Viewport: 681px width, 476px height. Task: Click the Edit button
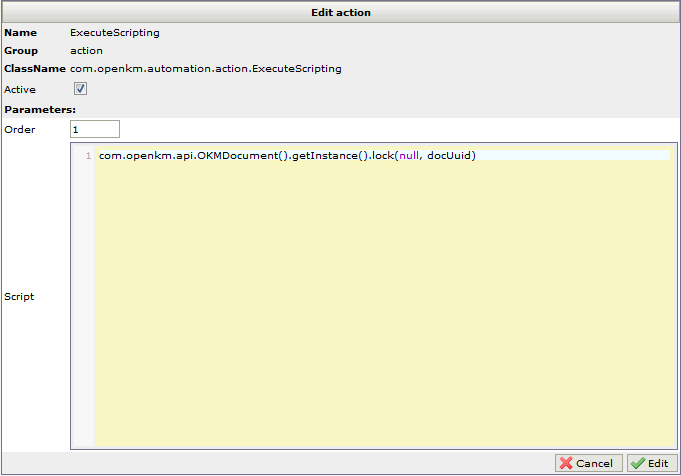[x=652, y=463]
